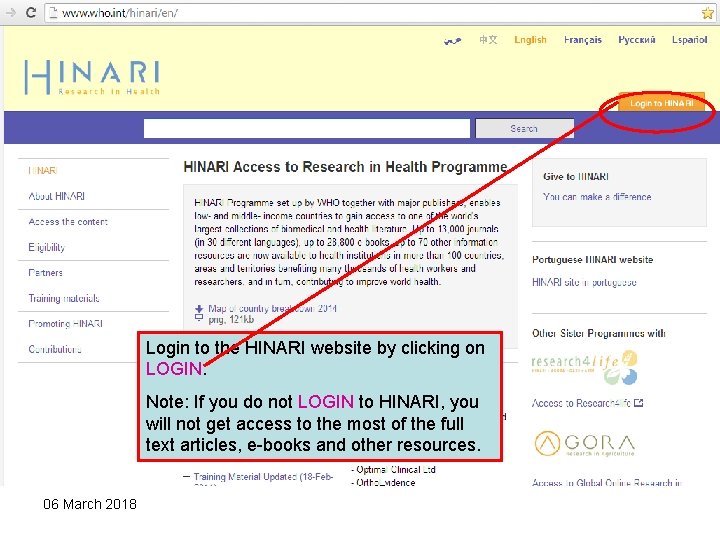Open Access the content in the sidebar
The width and height of the screenshot is (720, 540).
coord(68,222)
